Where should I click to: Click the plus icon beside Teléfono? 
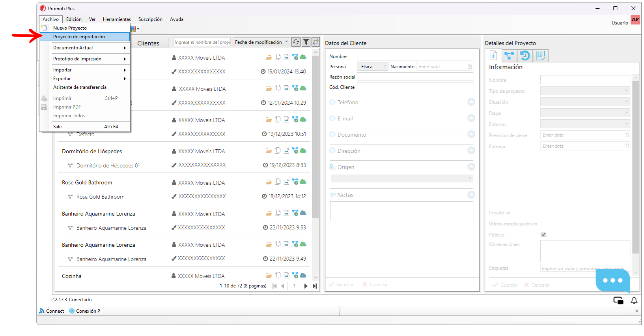click(332, 102)
